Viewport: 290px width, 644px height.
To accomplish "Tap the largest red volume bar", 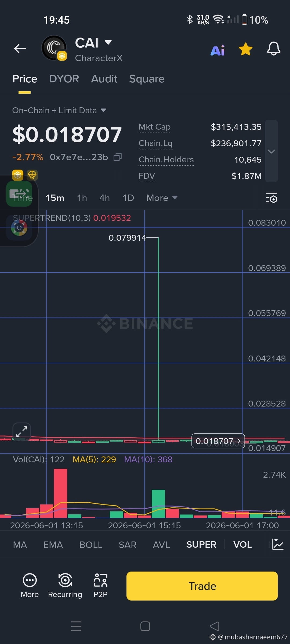I will tap(60, 493).
